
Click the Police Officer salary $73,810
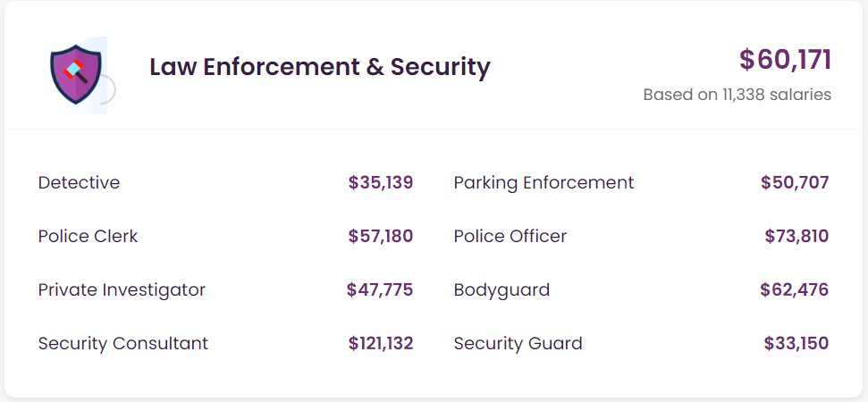point(796,237)
